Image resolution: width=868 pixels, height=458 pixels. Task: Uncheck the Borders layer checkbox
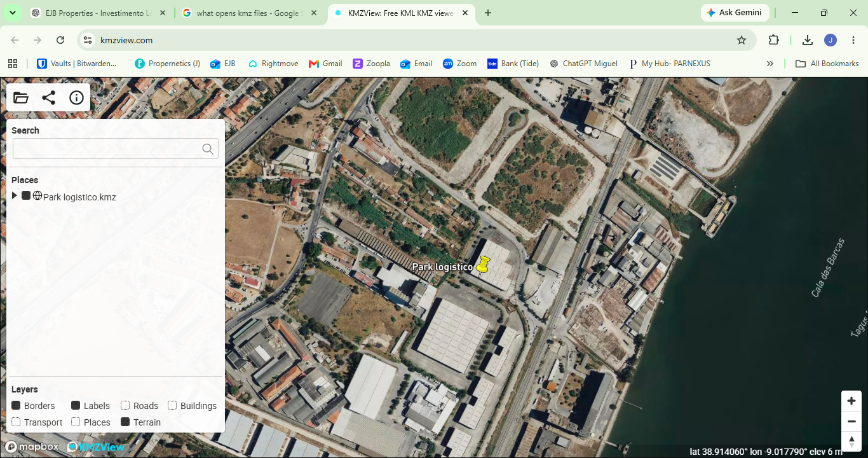coord(17,405)
